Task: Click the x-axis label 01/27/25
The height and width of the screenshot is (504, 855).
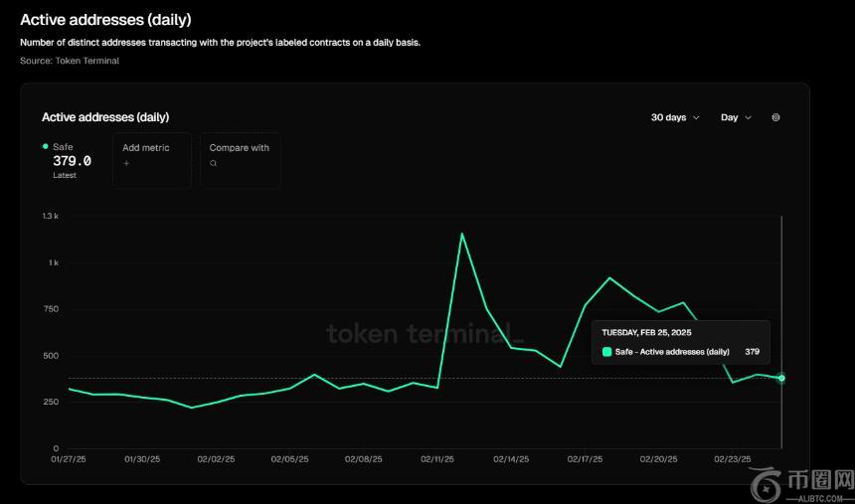Action: [69, 460]
